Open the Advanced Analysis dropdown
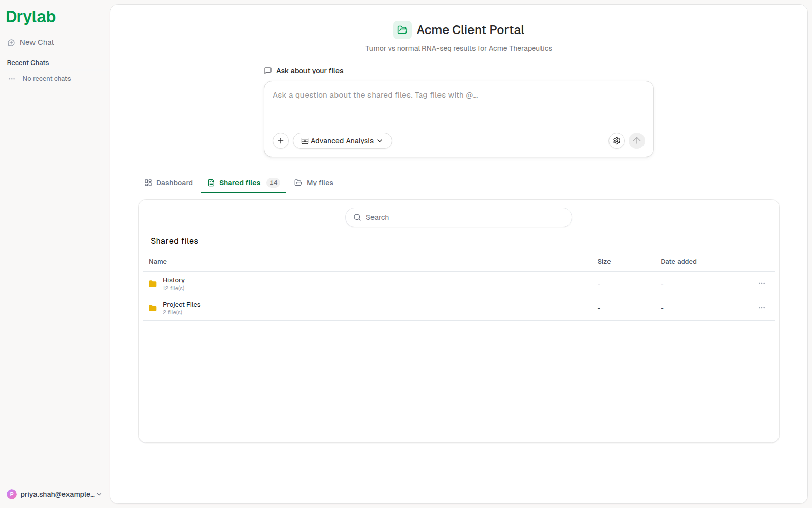 (x=343, y=141)
